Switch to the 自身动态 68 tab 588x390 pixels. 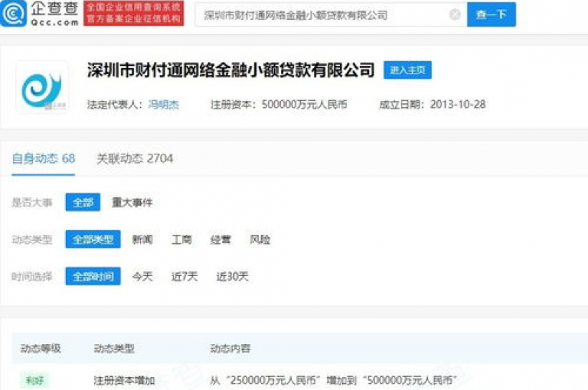tap(44, 158)
